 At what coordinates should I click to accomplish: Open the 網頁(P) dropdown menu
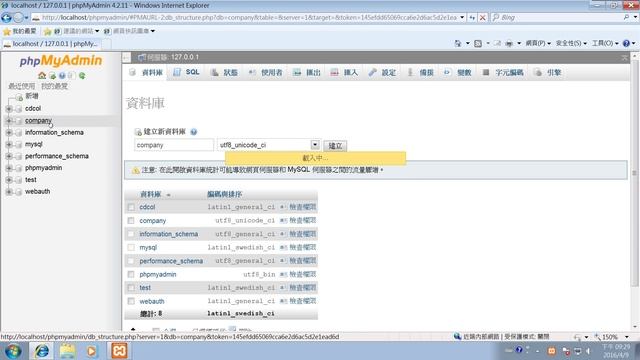538,43
